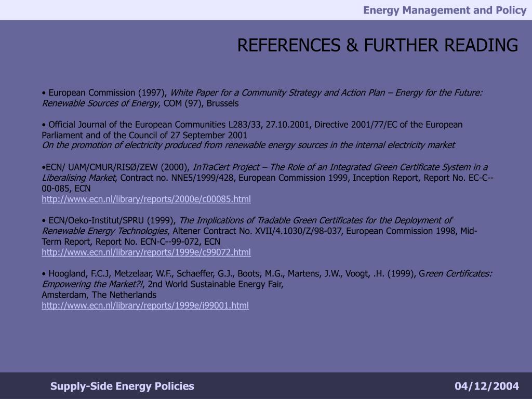Screen dimensions: 532x399
Task: Click the 'Supply-Side Energy Policies' footer text
Action: [122, 386]
